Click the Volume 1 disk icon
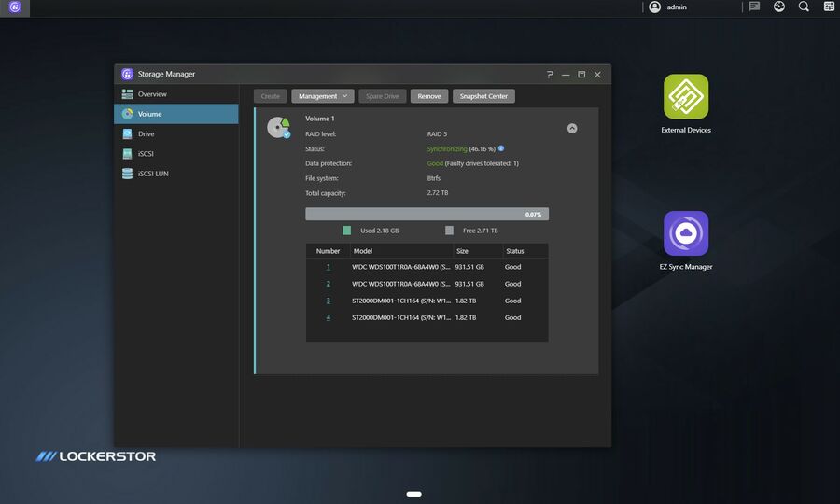This screenshot has width=840, height=504. point(278,128)
